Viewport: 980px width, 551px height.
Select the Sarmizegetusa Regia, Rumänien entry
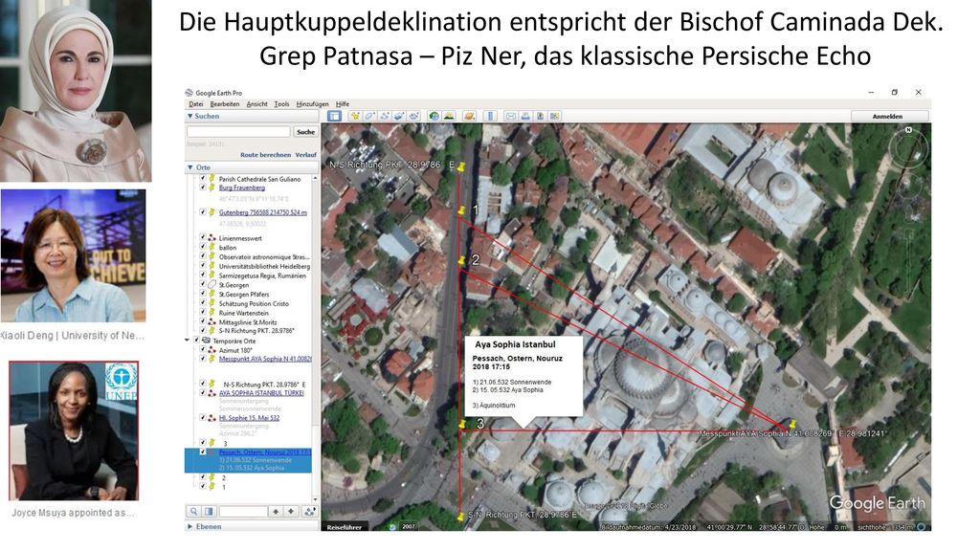(262, 275)
